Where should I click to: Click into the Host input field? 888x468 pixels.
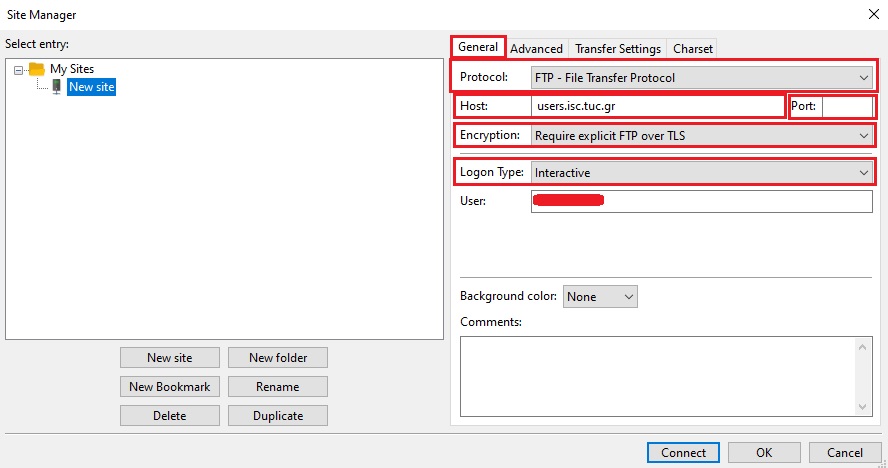click(x=657, y=106)
